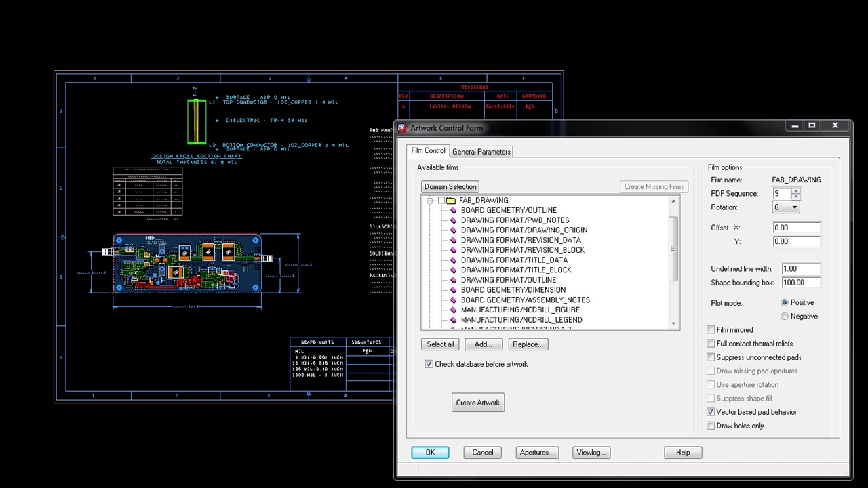Image resolution: width=868 pixels, height=488 pixels.
Task: Click diamond icon beside BOARD GEOMETRY/DIMENSION
Action: pyautogui.click(x=454, y=290)
